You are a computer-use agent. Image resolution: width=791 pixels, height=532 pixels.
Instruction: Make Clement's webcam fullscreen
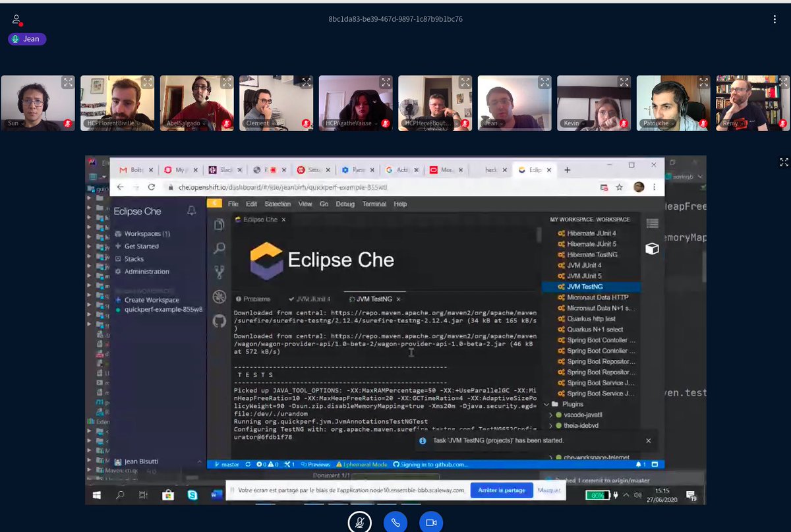307,82
